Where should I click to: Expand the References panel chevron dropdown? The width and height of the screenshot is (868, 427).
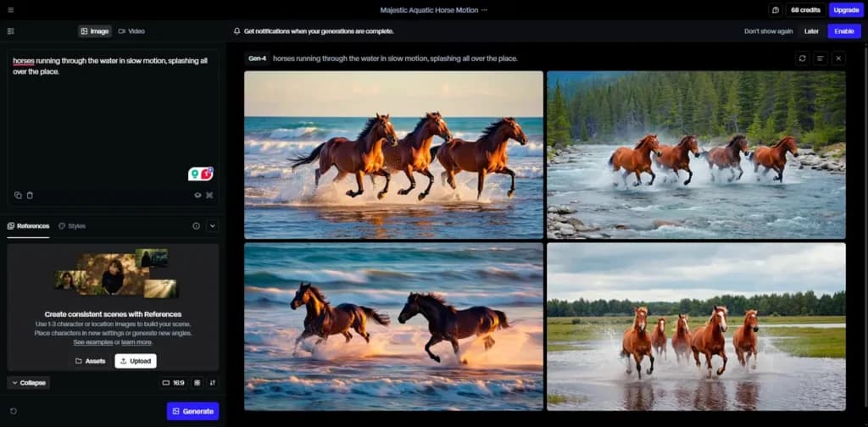click(213, 225)
